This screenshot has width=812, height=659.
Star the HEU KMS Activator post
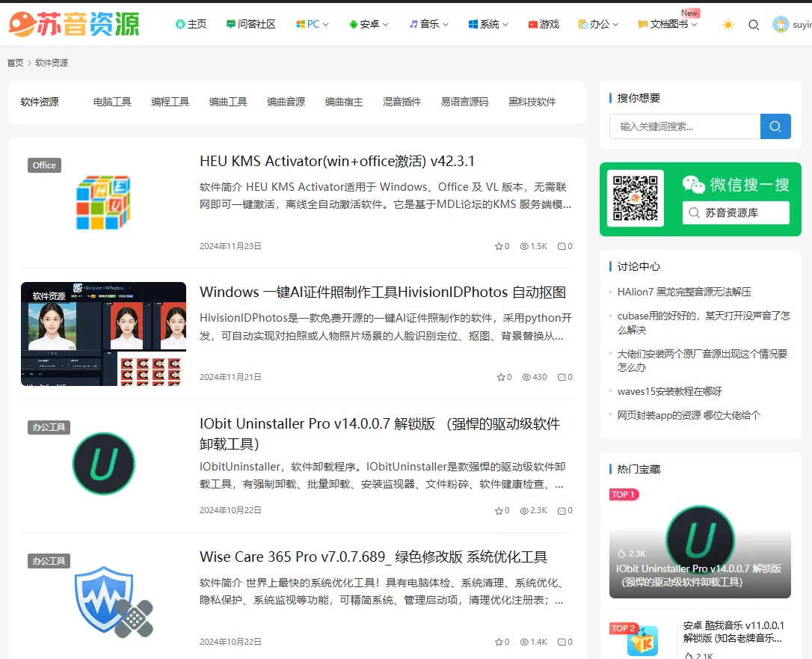click(498, 245)
